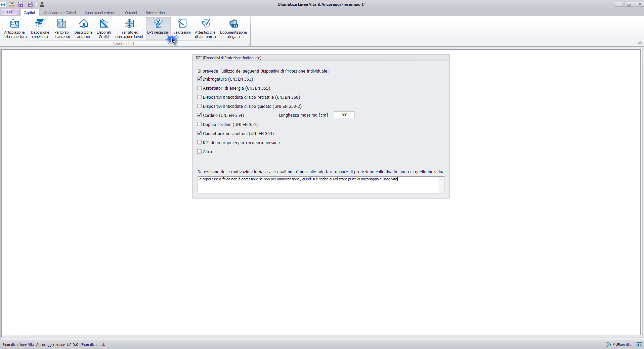Switch to Anticaduta e Calcoli tab
The image size is (644, 349).
click(60, 13)
